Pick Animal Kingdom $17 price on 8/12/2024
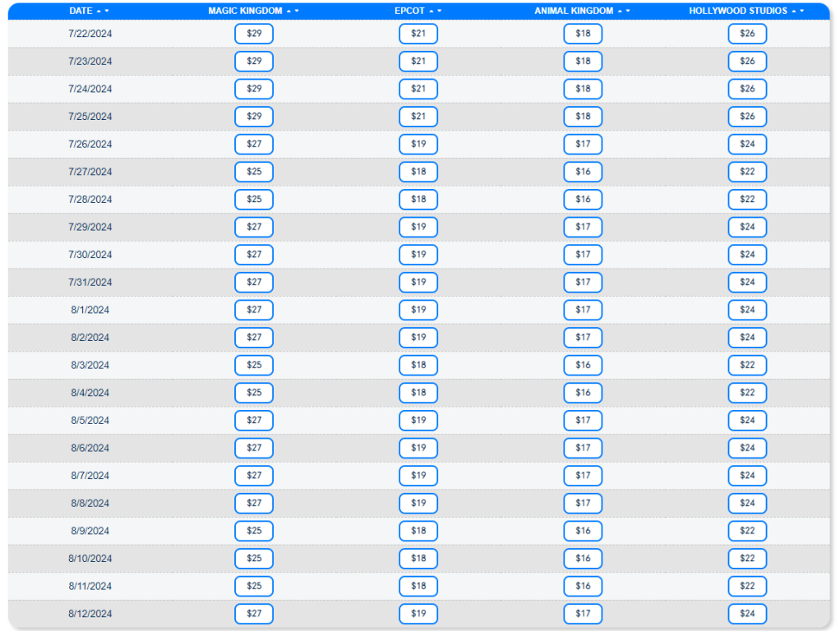This screenshot has height=631, width=840. 583,614
